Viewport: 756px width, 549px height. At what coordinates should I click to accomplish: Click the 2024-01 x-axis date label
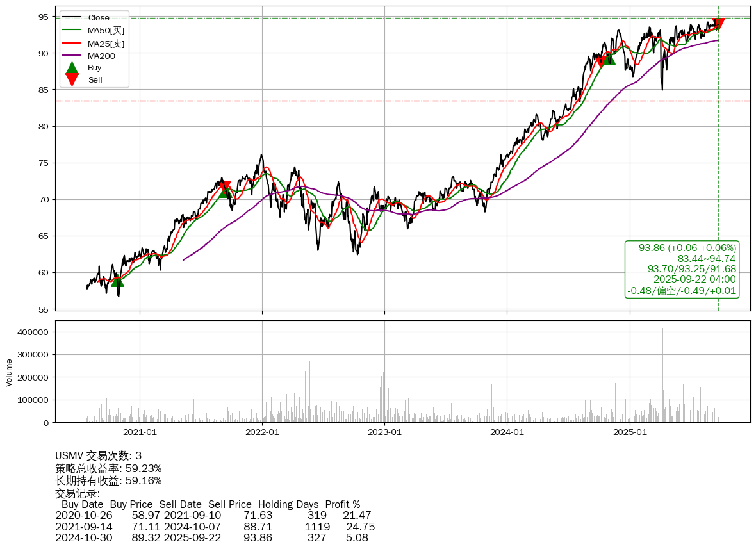(507, 432)
